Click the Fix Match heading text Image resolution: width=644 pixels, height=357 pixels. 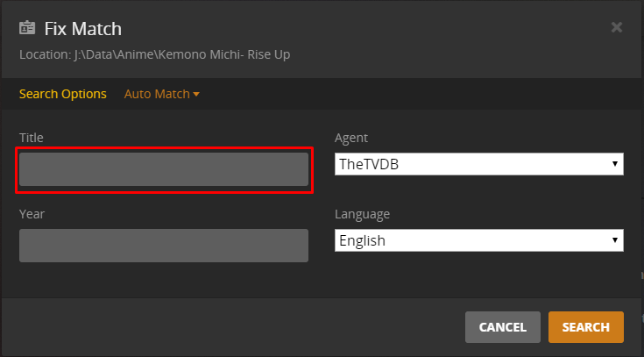click(x=83, y=29)
